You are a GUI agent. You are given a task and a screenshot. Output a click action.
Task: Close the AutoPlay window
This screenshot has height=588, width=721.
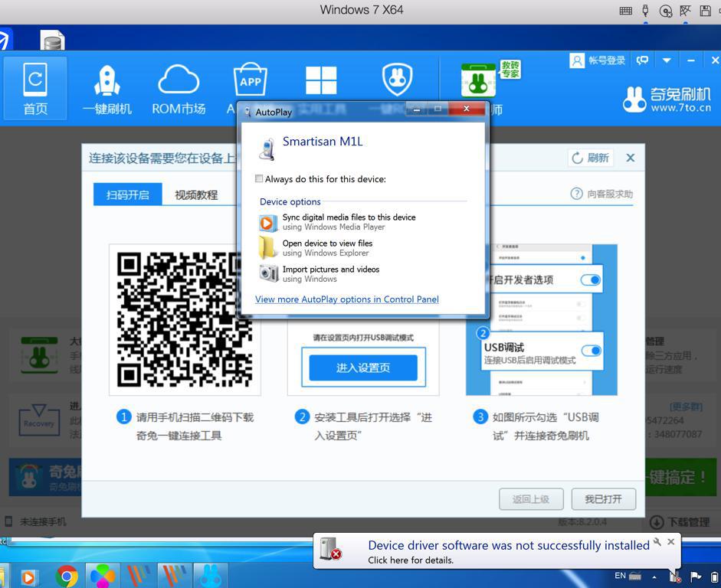(x=467, y=109)
